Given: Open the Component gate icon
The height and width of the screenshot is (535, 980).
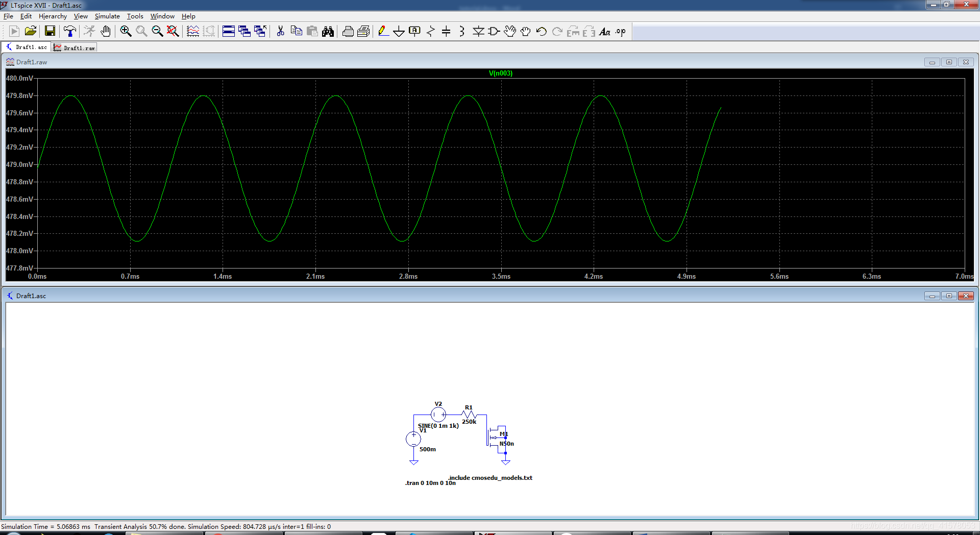Looking at the screenshot, I should [494, 31].
